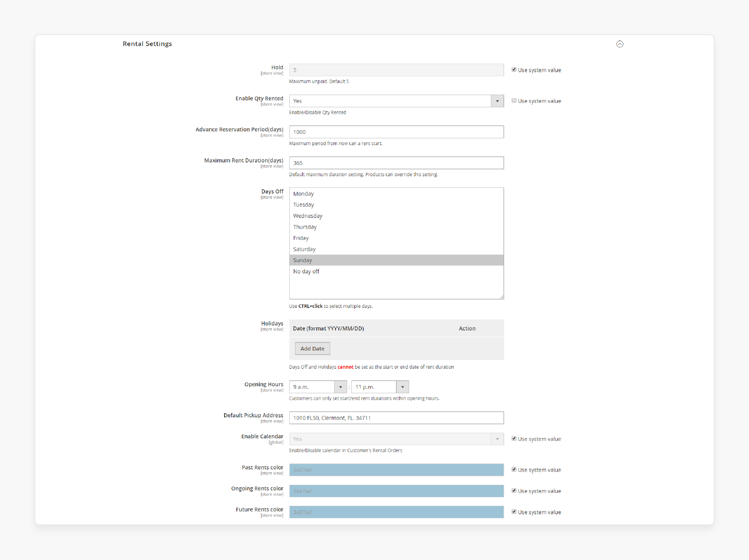749x560 pixels.
Task: Click the Ongoing Rents color field
Action: pyautogui.click(x=396, y=491)
